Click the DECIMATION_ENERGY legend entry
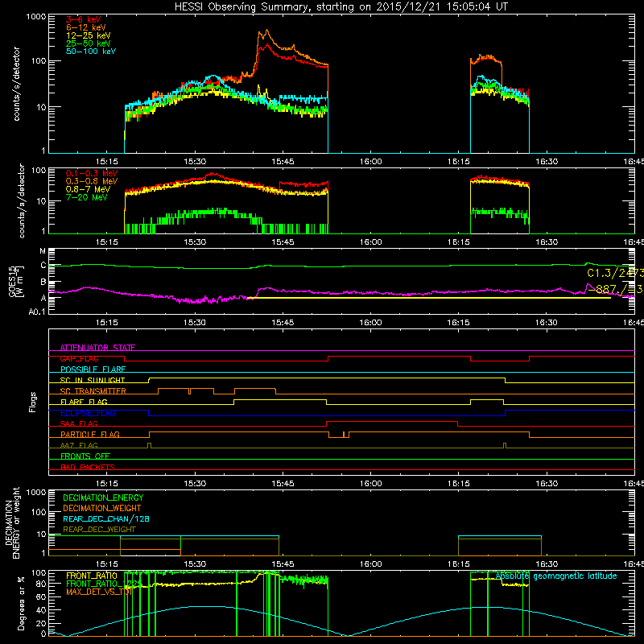The image size is (644, 644). tap(103, 497)
